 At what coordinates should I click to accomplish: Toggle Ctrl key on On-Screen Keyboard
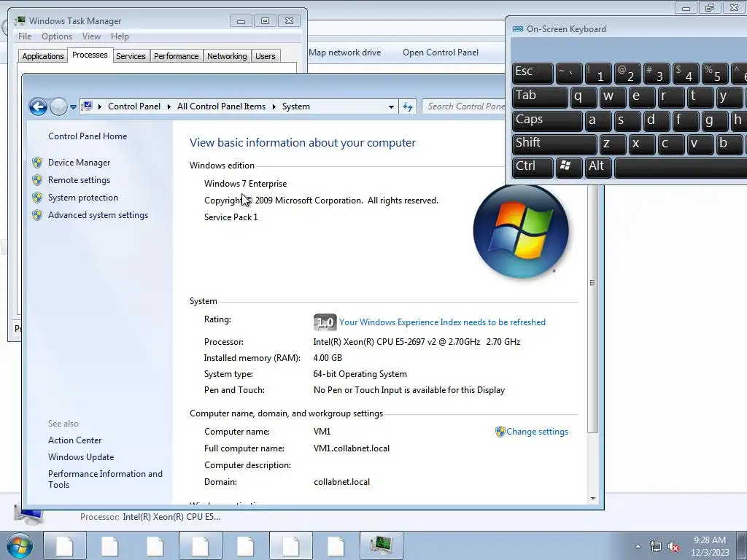point(533,167)
